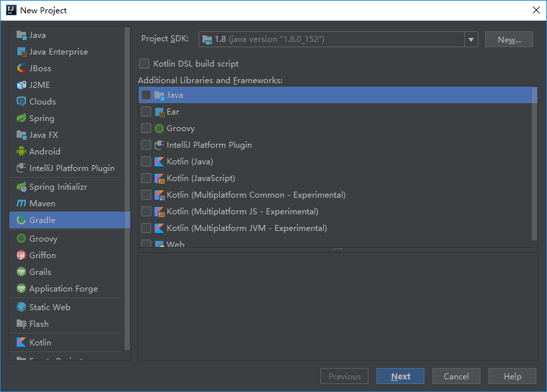
Task: Click the Grails icon
Action: (x=21, y=272)
